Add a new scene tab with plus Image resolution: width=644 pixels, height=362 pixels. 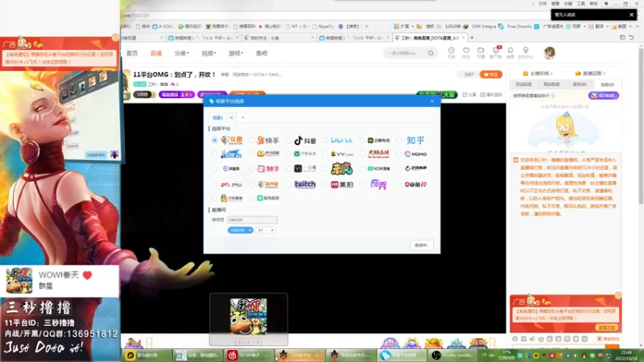pos(243,117)
